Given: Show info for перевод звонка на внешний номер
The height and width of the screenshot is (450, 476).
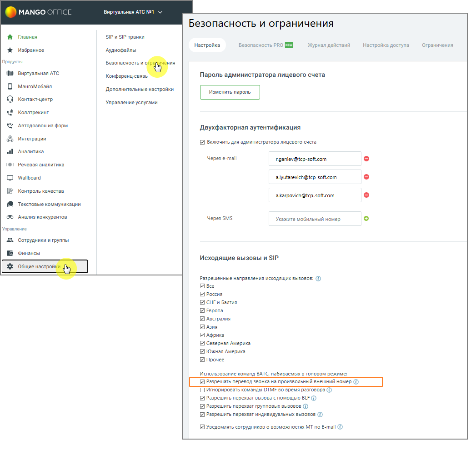Looking at the screenshot, I should [356, 382].
